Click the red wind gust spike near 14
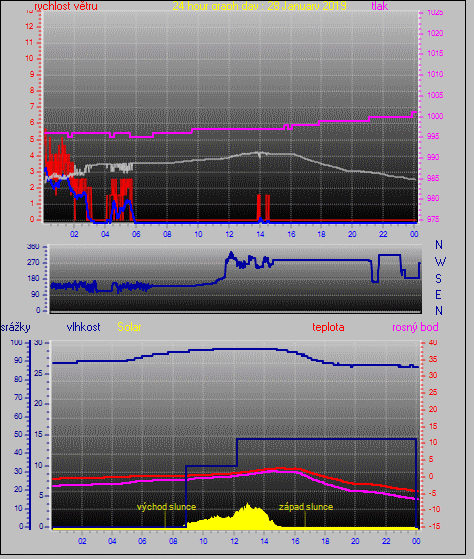Viewport: 474px width, 559px height. pyautogui.click(x=259, y=207)
